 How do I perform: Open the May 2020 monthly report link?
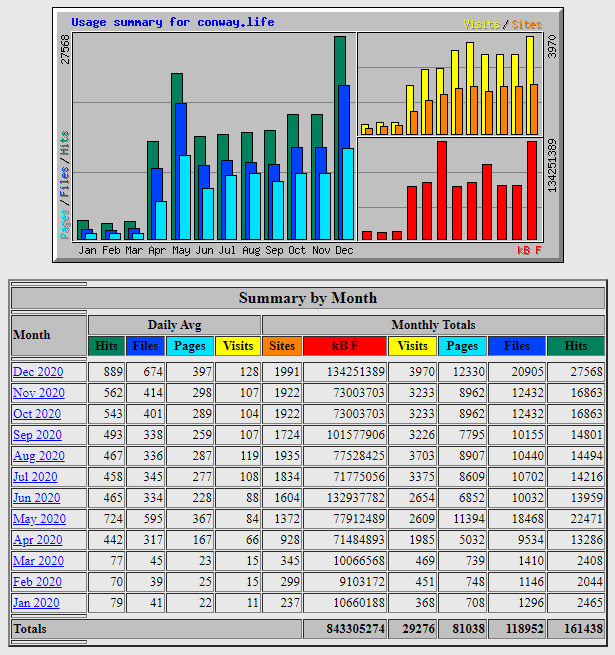(39, 519)
